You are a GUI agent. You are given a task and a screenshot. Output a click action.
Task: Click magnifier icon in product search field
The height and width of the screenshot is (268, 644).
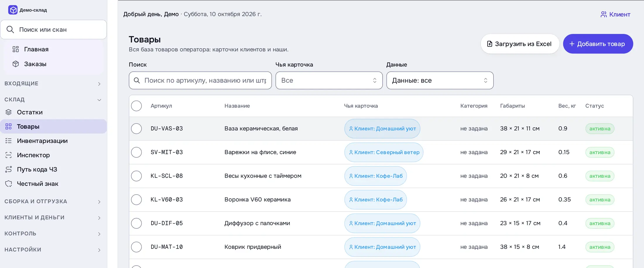click(x=137, y=80)
